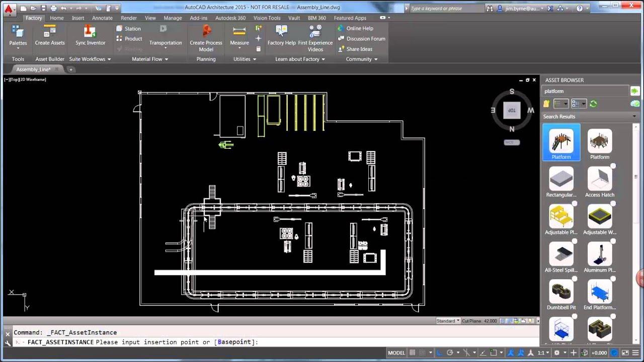
Task: Expand the Search Results dropdown
Action: click(634, 116)
